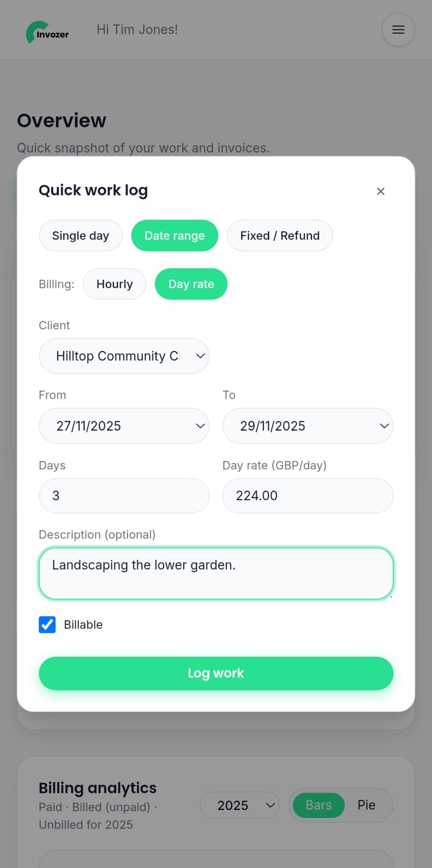Select Bars view in billing analytics
Viewport: 432px width, 868px height.
(x=318, y=805)
